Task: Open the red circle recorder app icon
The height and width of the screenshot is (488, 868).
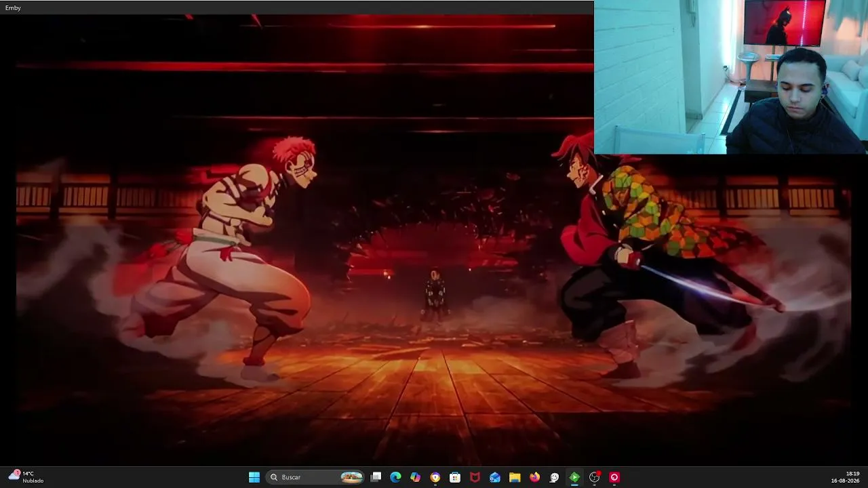Action: click(x=614, y=477)
